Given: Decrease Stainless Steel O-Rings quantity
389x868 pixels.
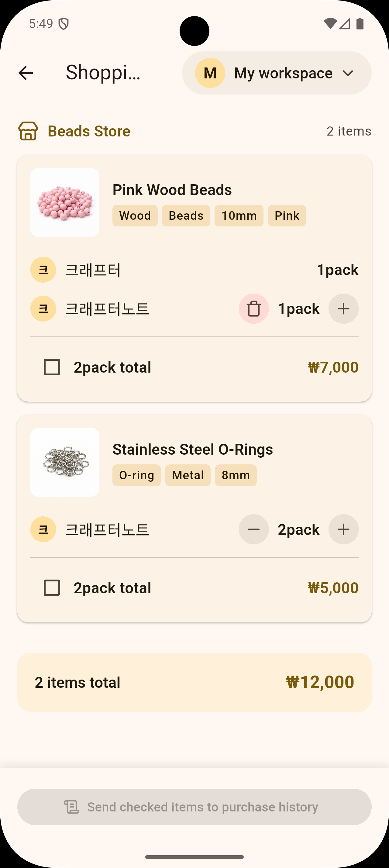Looking at the screenshot, I should tap(253, 529).
